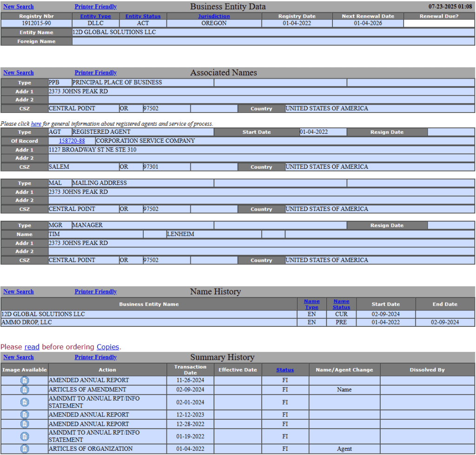Viewport: 476px width, 455px height.
Task: Click the Copies ordering link
Action: point(107,347)
